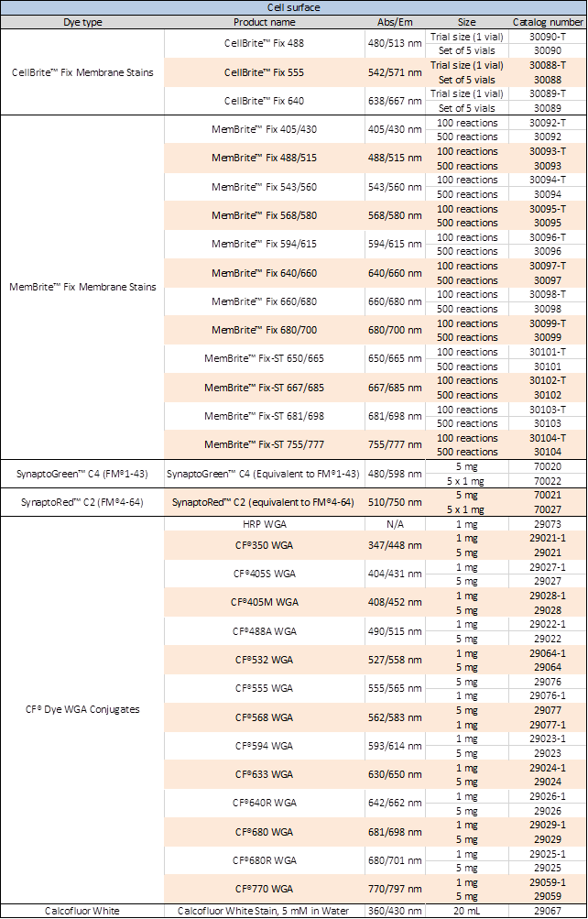Viewport: 588px width, 919px height.
Task: Click the HRP WGA product cell
Action: click(264, 524)
